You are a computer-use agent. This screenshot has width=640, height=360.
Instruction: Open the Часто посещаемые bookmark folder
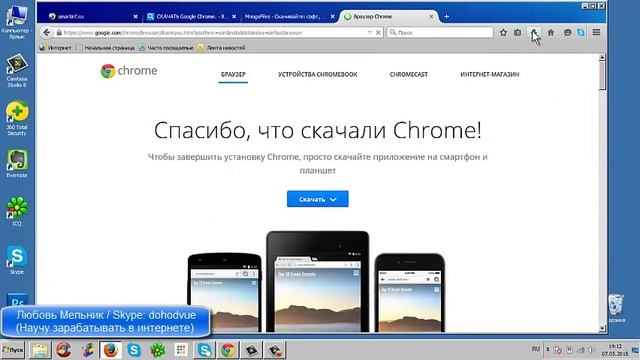(x=166, y=48)
